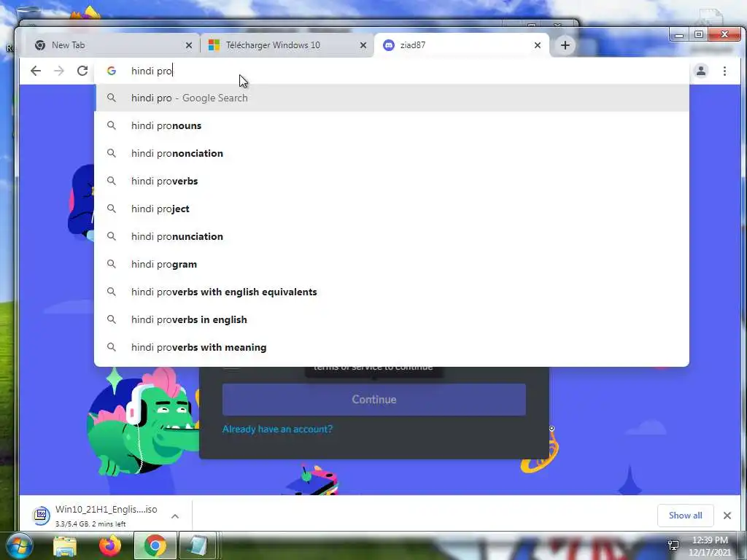The image size is (747, 560).
Task: Go back with the browser back arrow
Action: tap(36, 71)
